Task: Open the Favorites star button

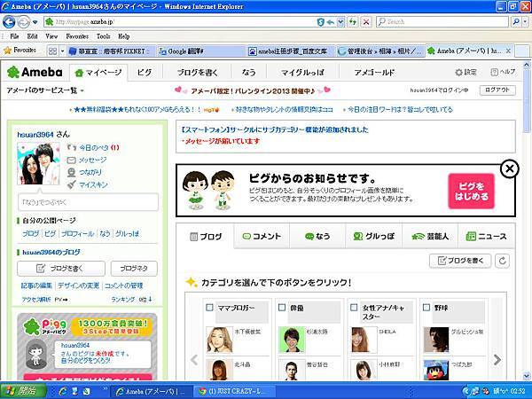Action: (x=20, y=51)
